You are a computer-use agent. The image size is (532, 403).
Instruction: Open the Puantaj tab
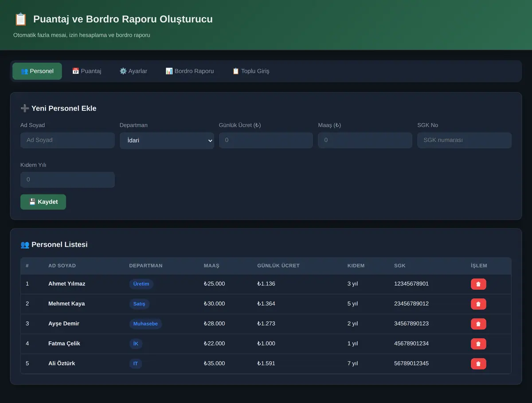click(87, 71)
